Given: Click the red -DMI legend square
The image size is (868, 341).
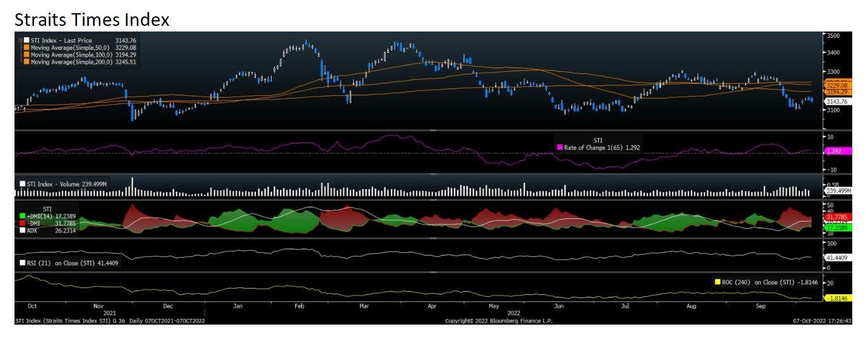Looking at the screenshot, I should click(x=24, y=222).
